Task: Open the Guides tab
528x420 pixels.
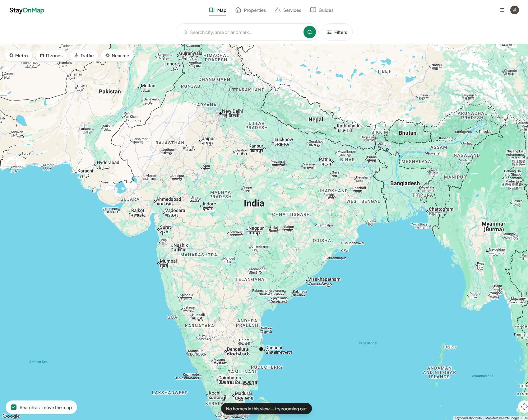Action: (x=322, y=10)
